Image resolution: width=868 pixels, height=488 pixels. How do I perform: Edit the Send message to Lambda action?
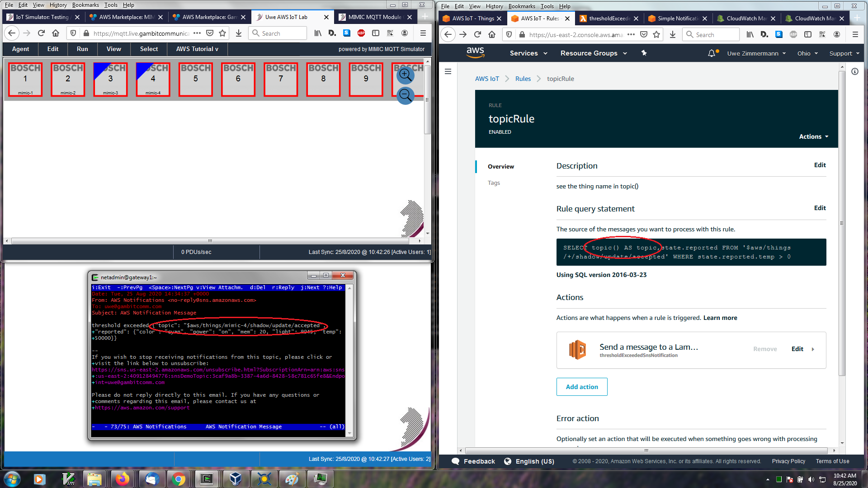point(797,349)
